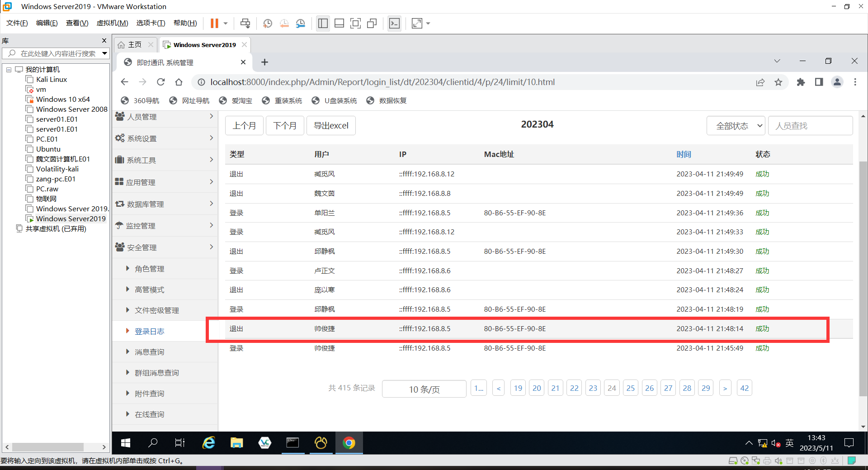868x470 pixels.
Task: Enter full screen mode icon
Action: point(356,23)
